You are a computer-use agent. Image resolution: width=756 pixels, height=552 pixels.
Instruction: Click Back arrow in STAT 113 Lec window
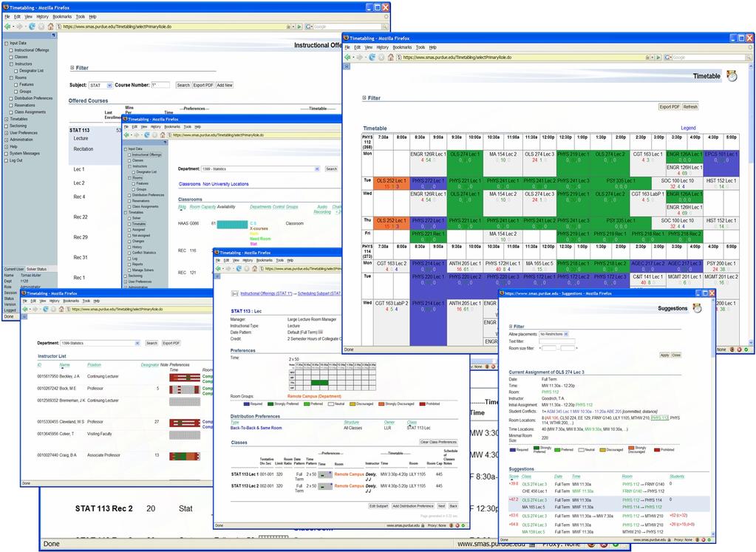click(219, 268)
